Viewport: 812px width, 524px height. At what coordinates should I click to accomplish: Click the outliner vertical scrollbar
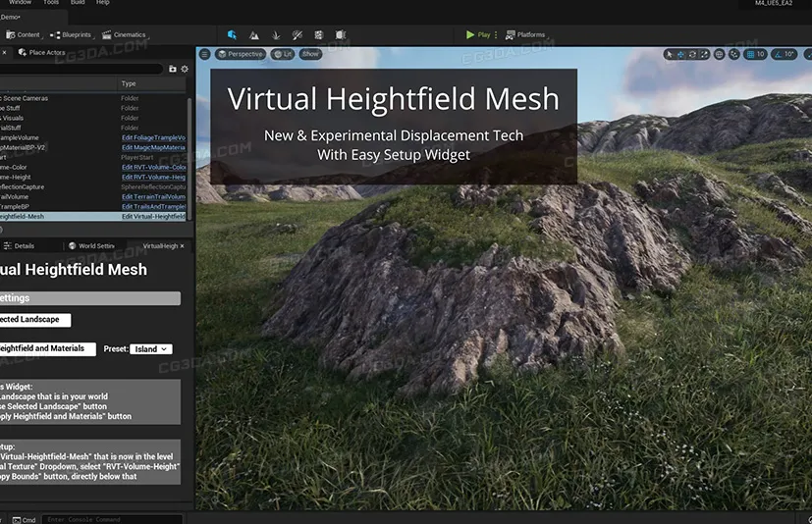pyautogui.click(x=189, y=158)
